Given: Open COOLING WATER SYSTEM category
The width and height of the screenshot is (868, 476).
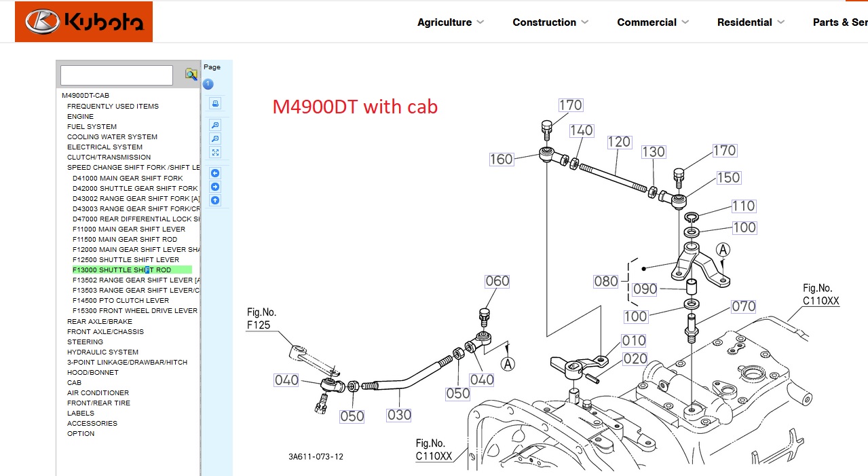Looking at the screenshot, I should coord(112,136).
